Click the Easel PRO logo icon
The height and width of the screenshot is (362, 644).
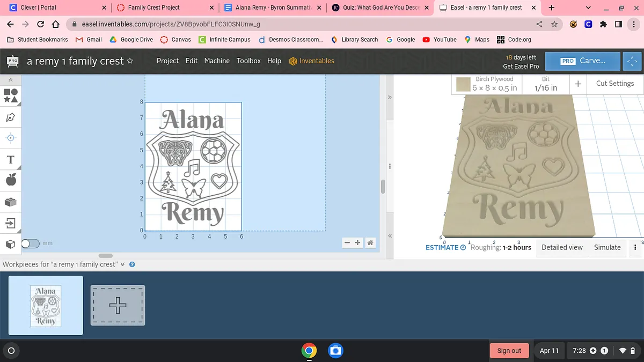(13, 61)
